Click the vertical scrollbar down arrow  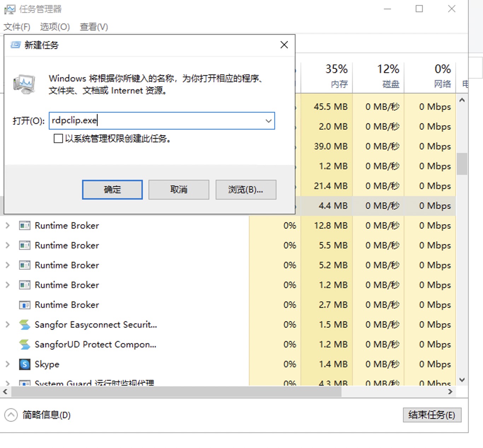[x=462, y=380]
